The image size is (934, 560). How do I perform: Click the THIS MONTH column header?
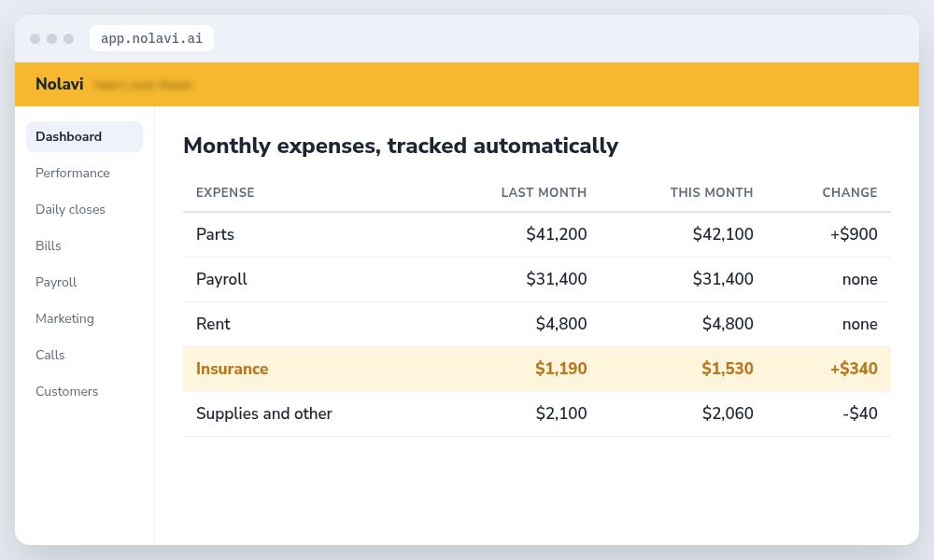pyautogui.click(x=711, y=193)
